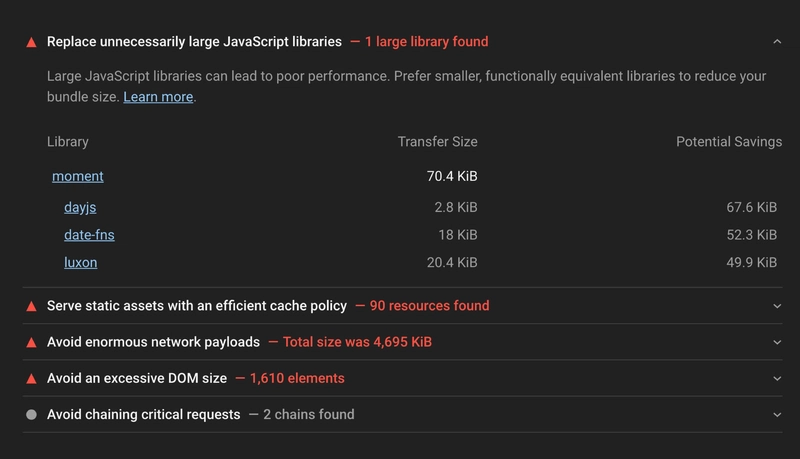
Task: Expand the excessive DOM size chevron
Action: 777,378
